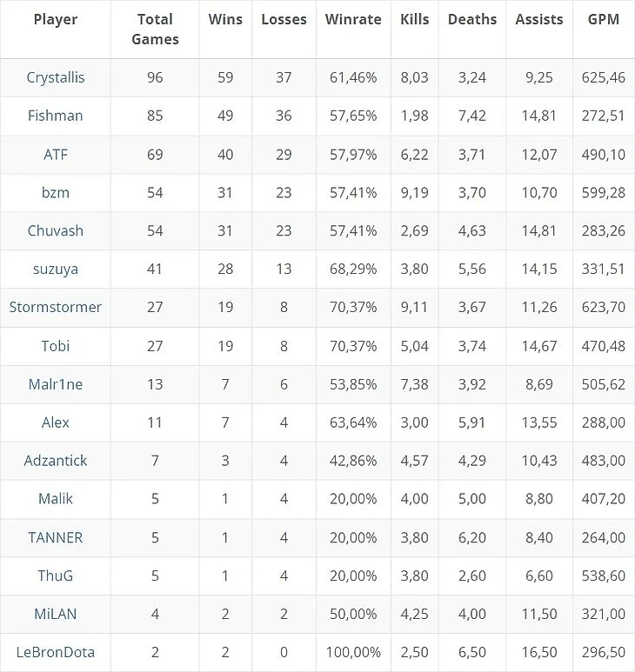Open the LeBronDota player link
Viewport: 635px width, 672px height.
tap(56, 652)
